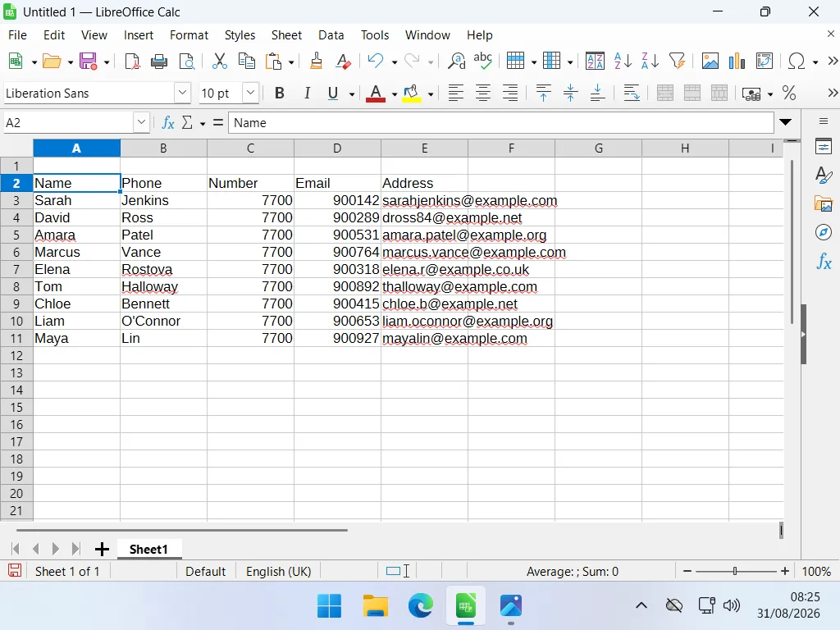Export directly as PDF

click(132, 61)
